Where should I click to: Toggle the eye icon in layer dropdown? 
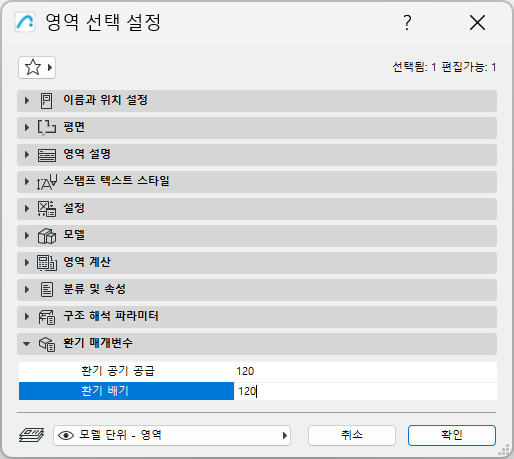click(x=66, y=435)
